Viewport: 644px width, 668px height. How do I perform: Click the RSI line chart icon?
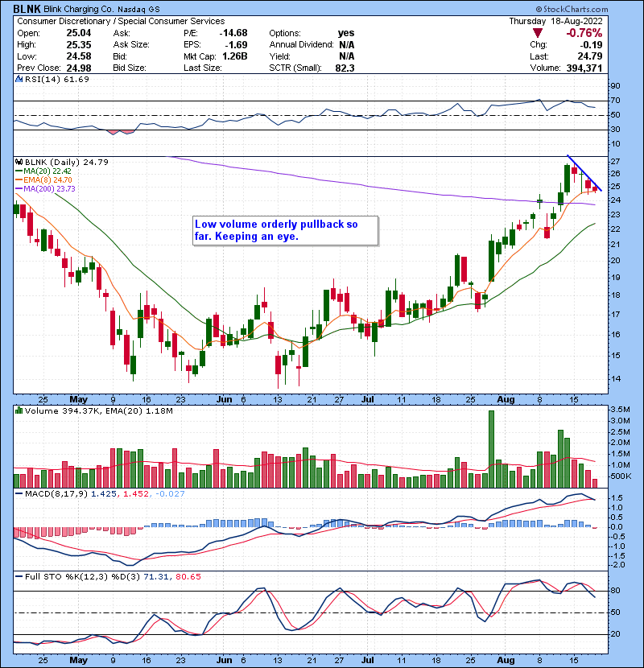pyautogui.click(x=19, y=79)
